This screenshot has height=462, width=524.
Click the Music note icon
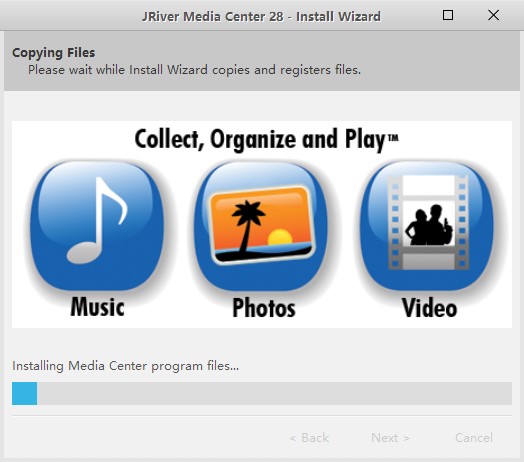click(x=97, y=226)
